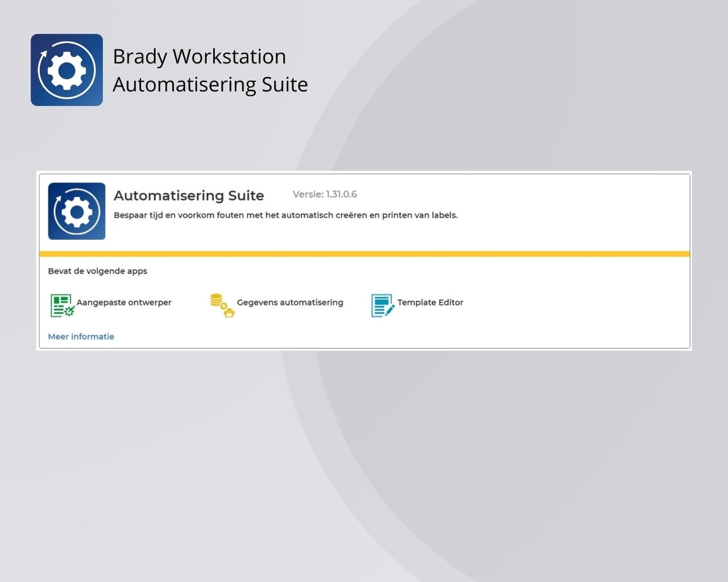Click the Versie: 1.31.0.6 version text
This screenshot has width=728, height=582.
click(325, 194)
